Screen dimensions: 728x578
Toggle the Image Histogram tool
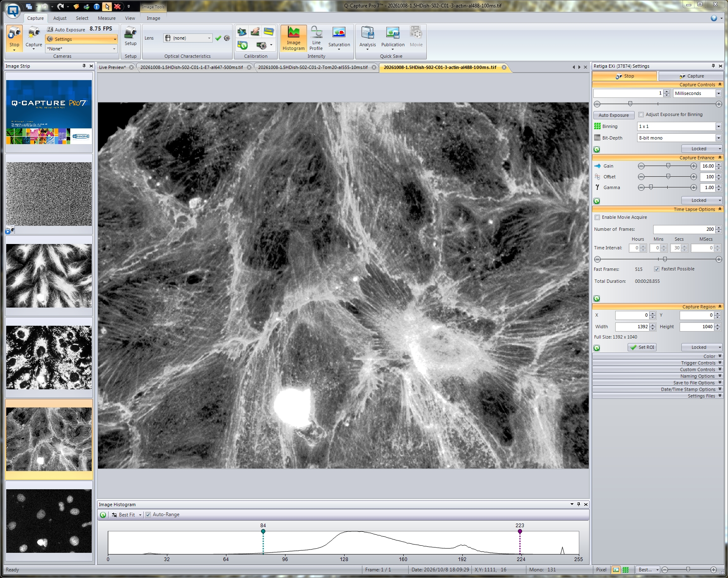tap(293, 38)
